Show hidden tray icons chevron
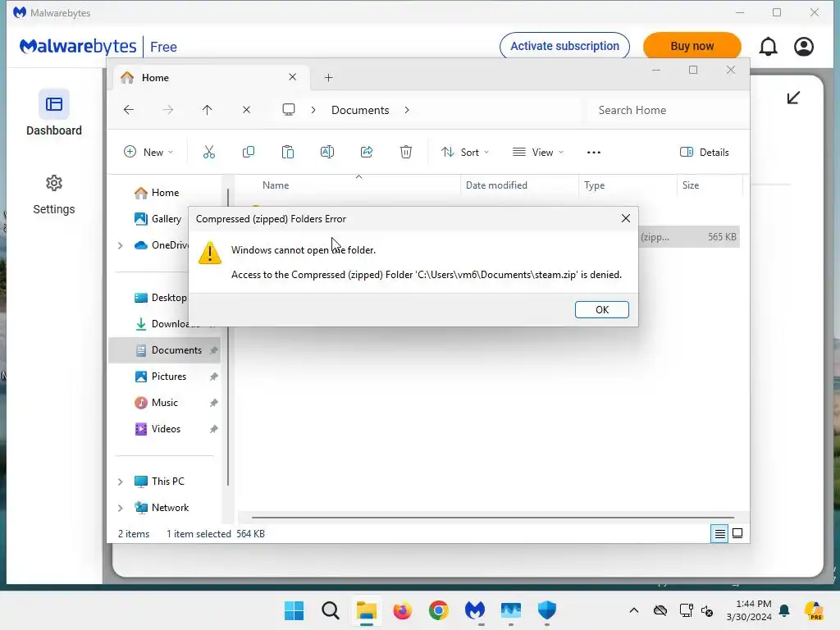The image size is (840, 630). point(634,610)
